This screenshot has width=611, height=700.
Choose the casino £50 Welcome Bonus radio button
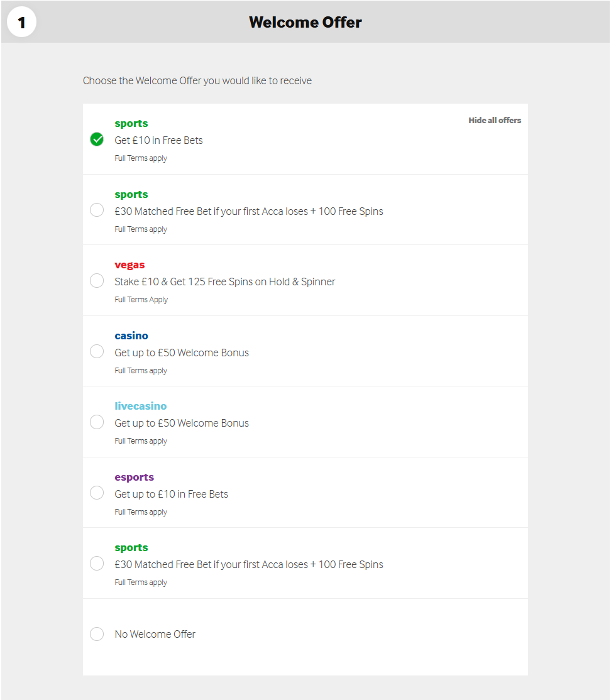pos(97,351)
